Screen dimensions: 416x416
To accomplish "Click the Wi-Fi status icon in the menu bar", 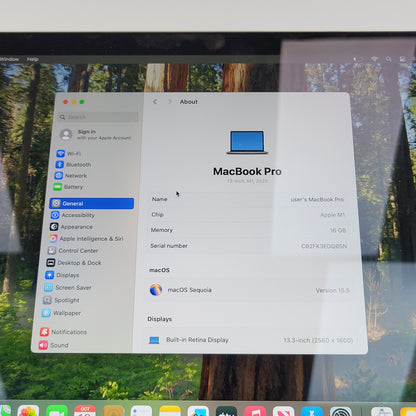I will click(x=374, y=59).
